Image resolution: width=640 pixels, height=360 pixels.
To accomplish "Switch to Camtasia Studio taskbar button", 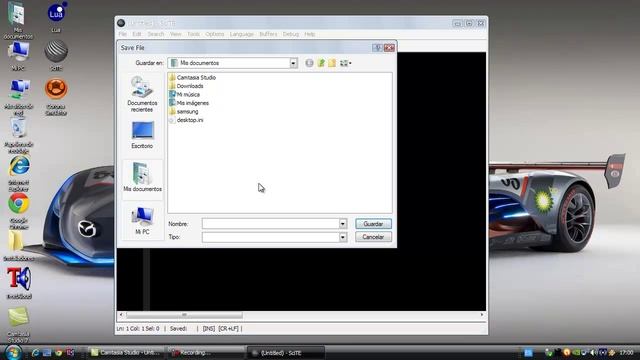I will (126, 353).
